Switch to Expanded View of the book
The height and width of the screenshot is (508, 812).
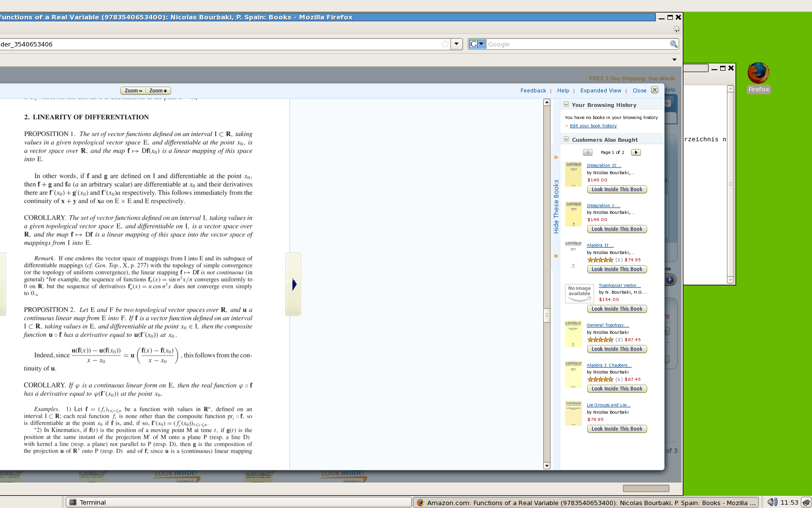point(600,90)
